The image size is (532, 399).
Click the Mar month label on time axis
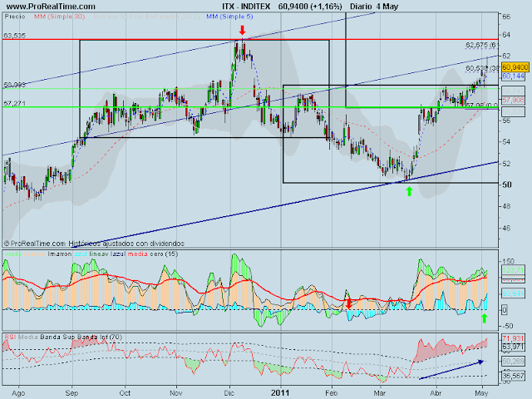pos(380,393)
